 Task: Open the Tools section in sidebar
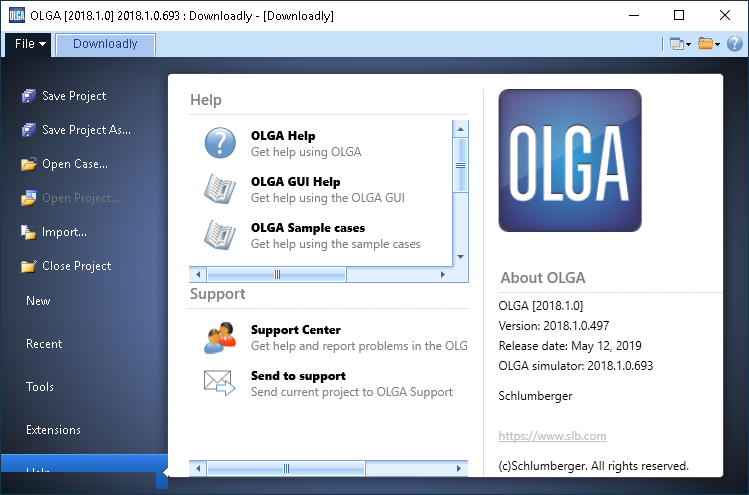tap(40, 387)
